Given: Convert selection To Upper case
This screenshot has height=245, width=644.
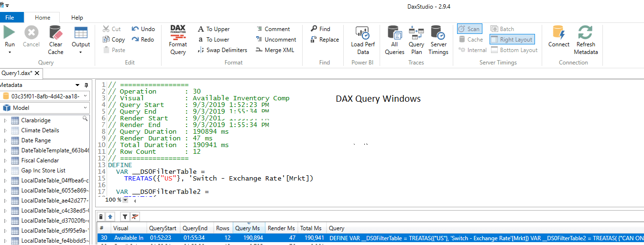Looking at the screenshot, I should [214, 29].
